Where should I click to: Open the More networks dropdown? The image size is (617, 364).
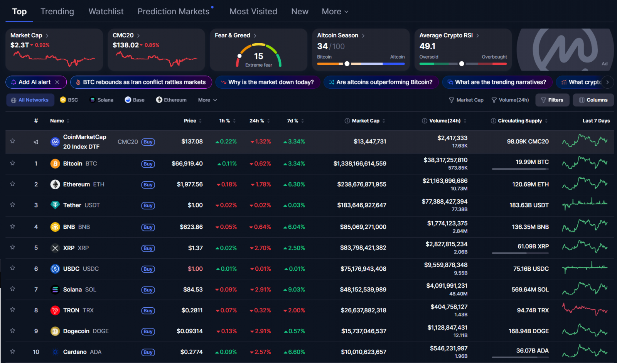pos(207,100)
